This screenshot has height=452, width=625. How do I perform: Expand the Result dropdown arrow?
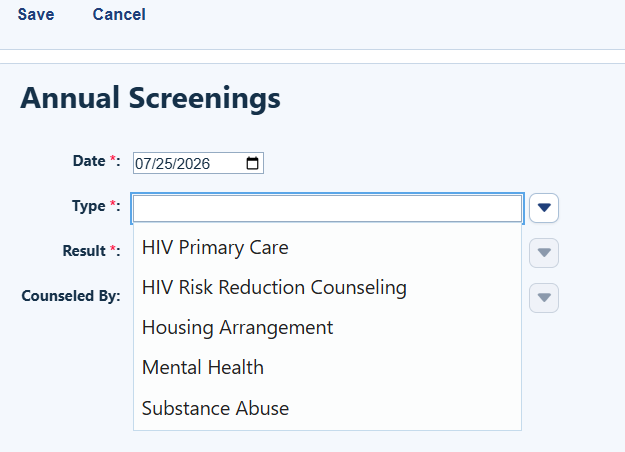tap(544, 253)
